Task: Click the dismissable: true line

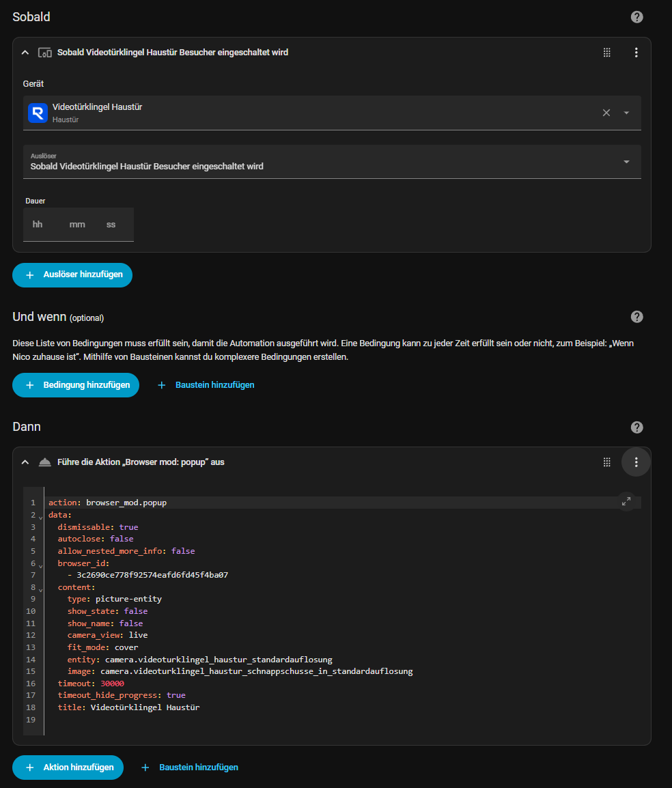Action: pyautogui.click(x=98, y=527)
